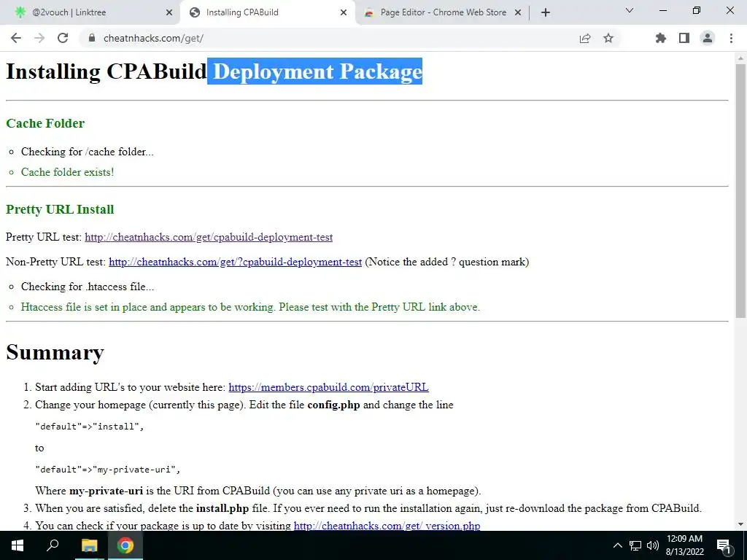Screen dimensions: 747x560
Task: Click the bold config.php text
Action: [x=333, y=405]
